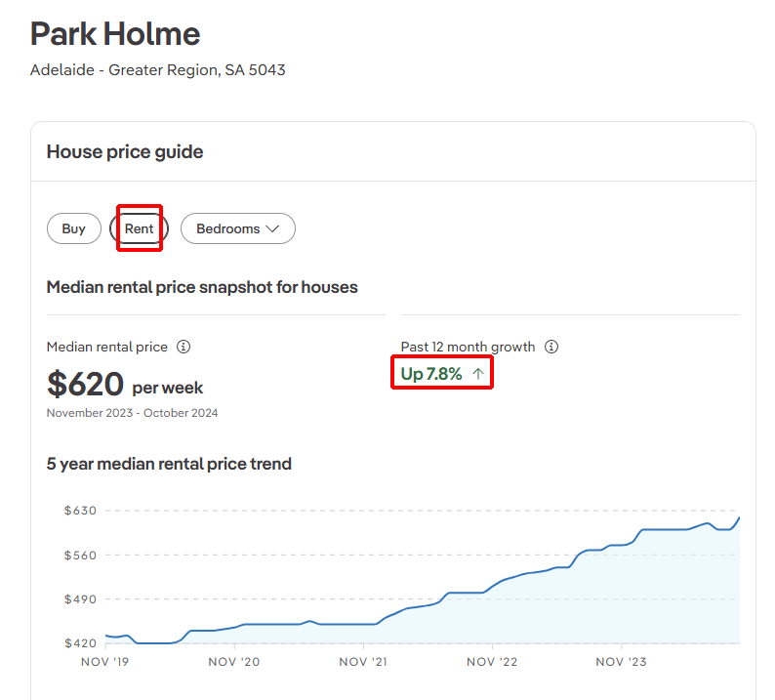Select the Buy price option
Image resolution: width=775 pixels, height=700 pixels.
tap(74, 228)
